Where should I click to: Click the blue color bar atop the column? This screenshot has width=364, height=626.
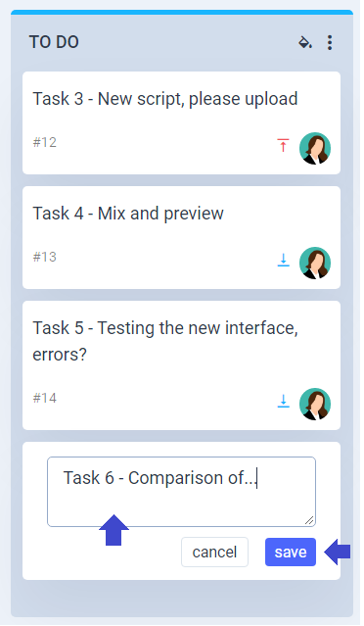tap(182, 13)
